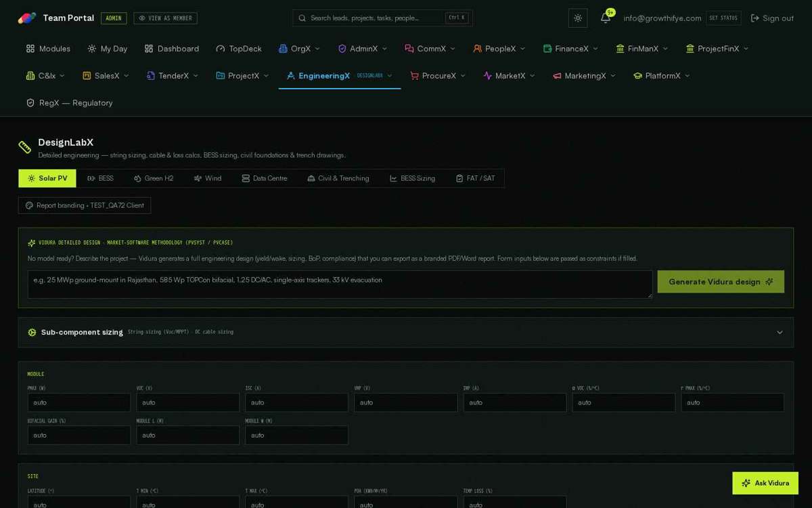812x508 pixels.
Task: Click the Dashboard grid icon
Action: coord(149,49)
